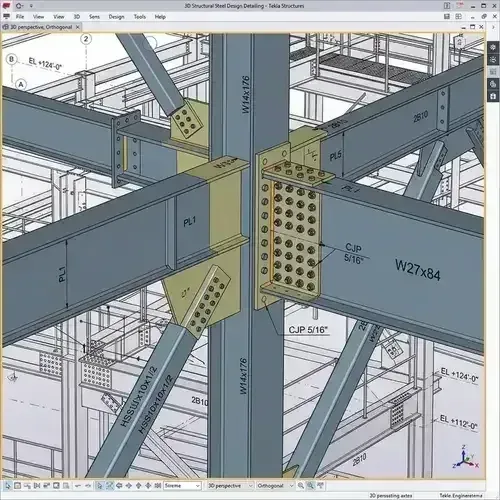Select the '3D perspective, Orthogonal' view tab
The height and width of the screenshot is (500, 500).
click(41, 27)
